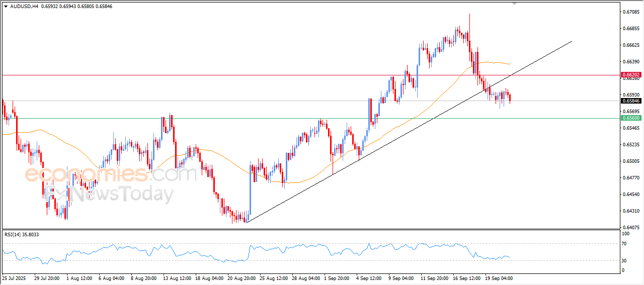This screenshot has width=644, height=285.
Task: Click the 1 Sep 20:00 time label
Action: pos(337,277)
